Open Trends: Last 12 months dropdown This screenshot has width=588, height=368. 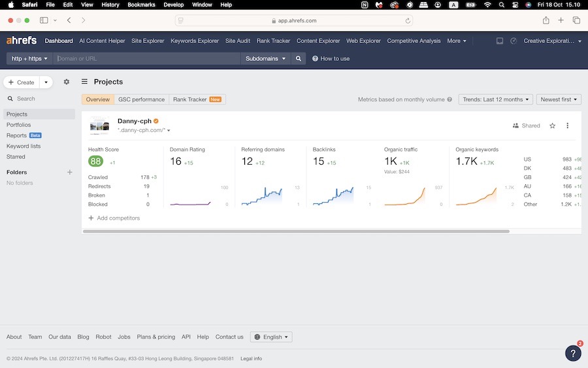coord(495,99)
